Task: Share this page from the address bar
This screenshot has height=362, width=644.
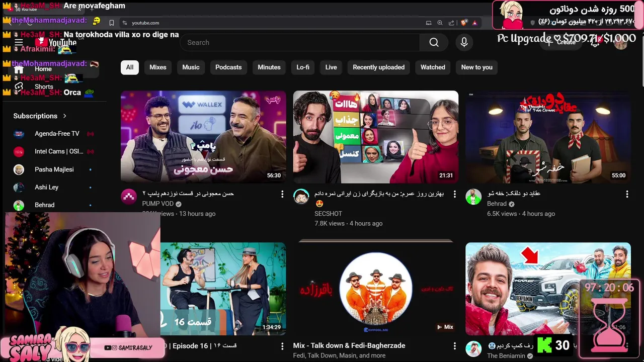Action: (x=451, y=23)
